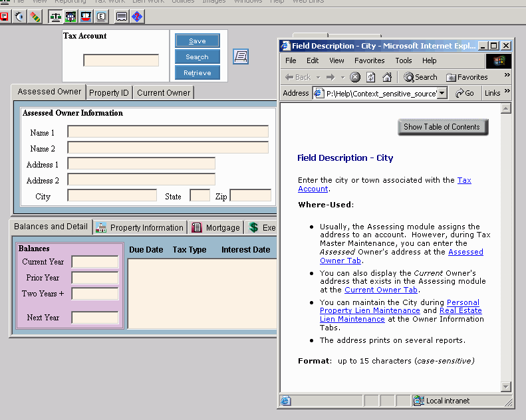Click the Refresh icon in Internet Explorer
Image resolution: width=526 pixels, height=420 pixels.
click(x=370, y=78)
